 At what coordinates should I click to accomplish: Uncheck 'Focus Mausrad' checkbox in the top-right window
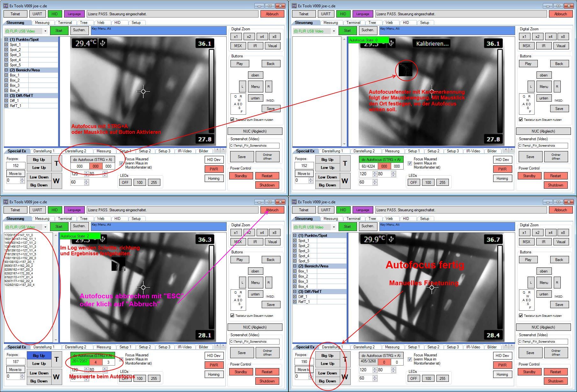point(410,163)
